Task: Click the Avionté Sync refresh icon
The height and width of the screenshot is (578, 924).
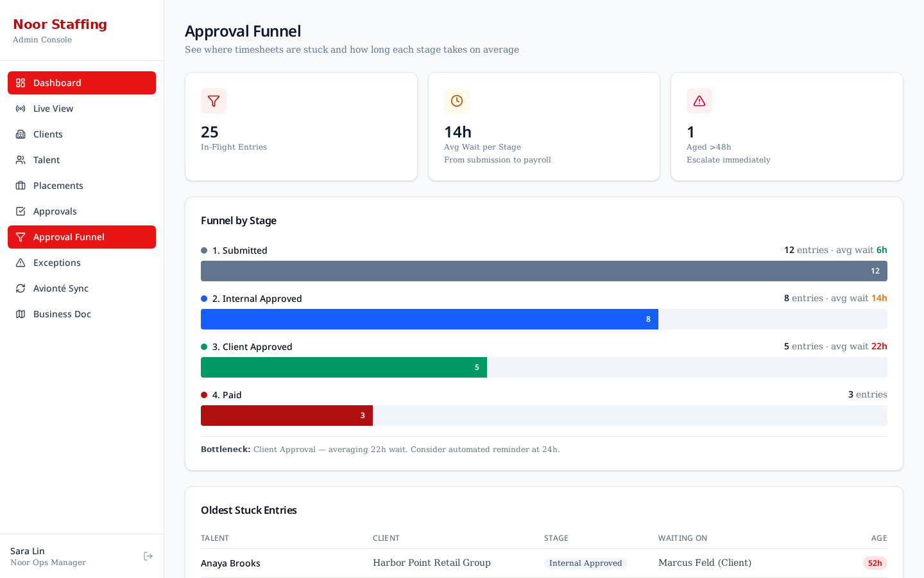Action: pos(21,288)
